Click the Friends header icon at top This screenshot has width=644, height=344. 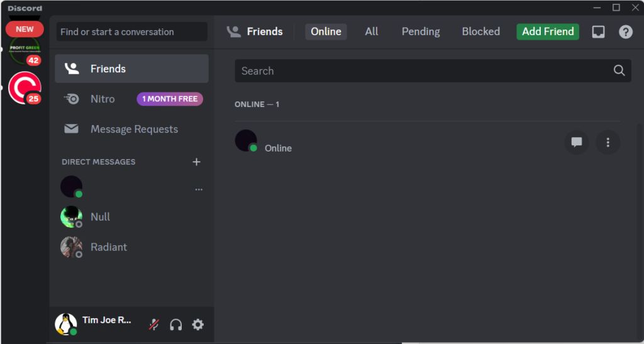tap(234, 31)
